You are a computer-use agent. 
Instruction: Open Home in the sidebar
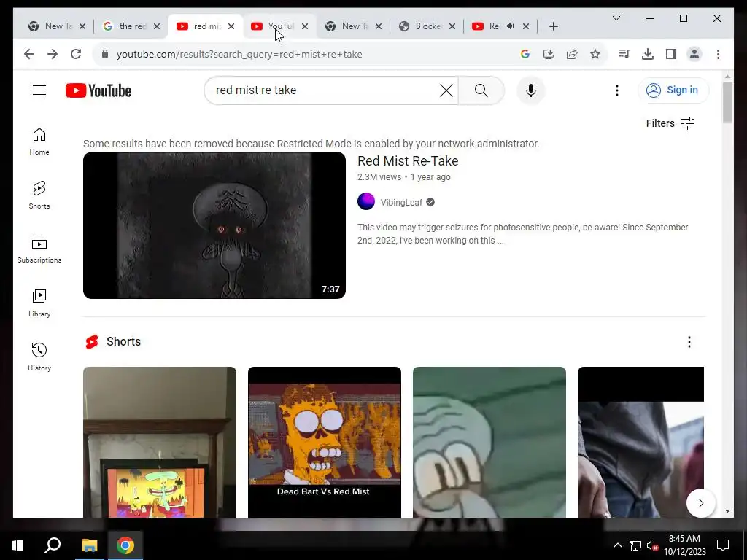click(x=39, y=141)
